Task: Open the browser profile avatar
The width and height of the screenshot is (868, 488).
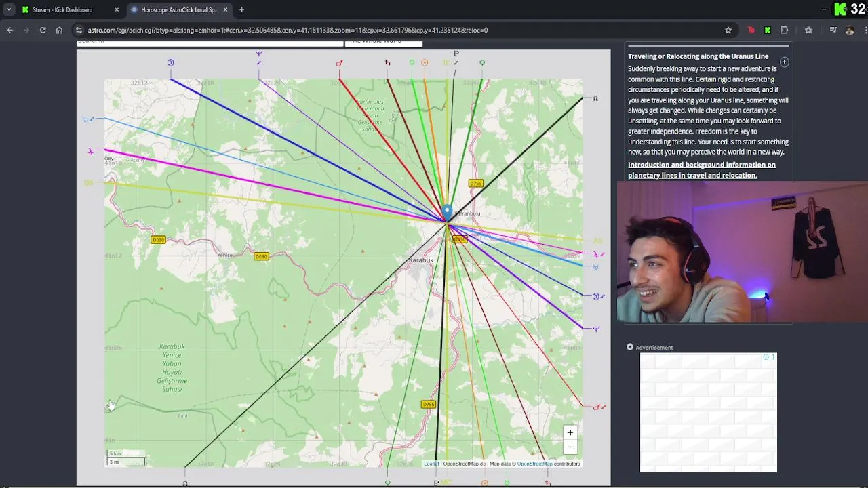Action: 850,30
